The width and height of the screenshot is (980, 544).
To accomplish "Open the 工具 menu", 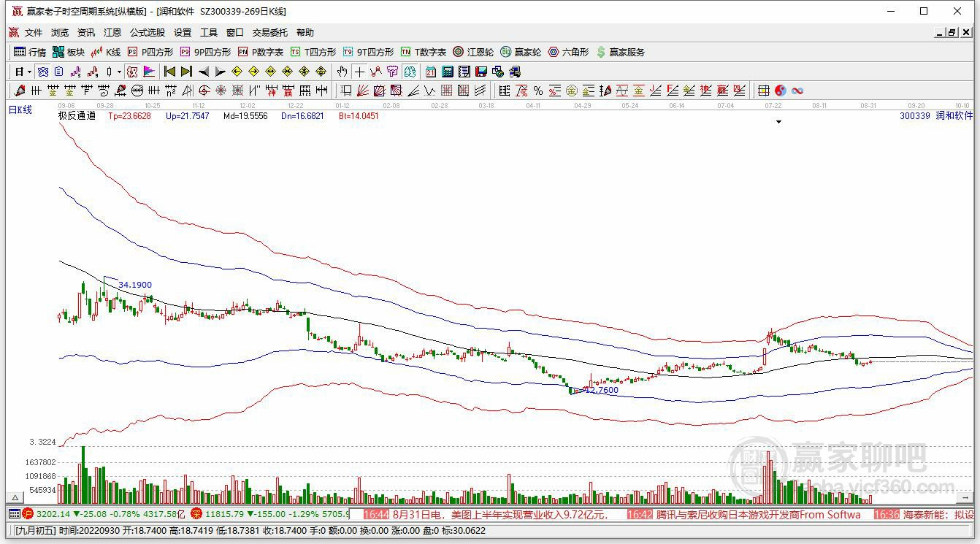I will pyautogui.click(x=209, y=33).
